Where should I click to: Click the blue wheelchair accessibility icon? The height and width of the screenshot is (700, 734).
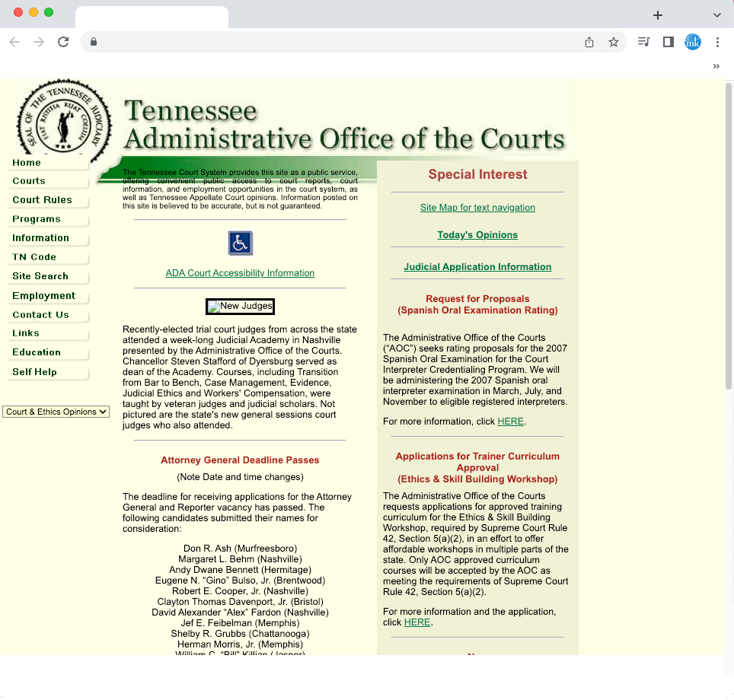(x=240, y=243)
